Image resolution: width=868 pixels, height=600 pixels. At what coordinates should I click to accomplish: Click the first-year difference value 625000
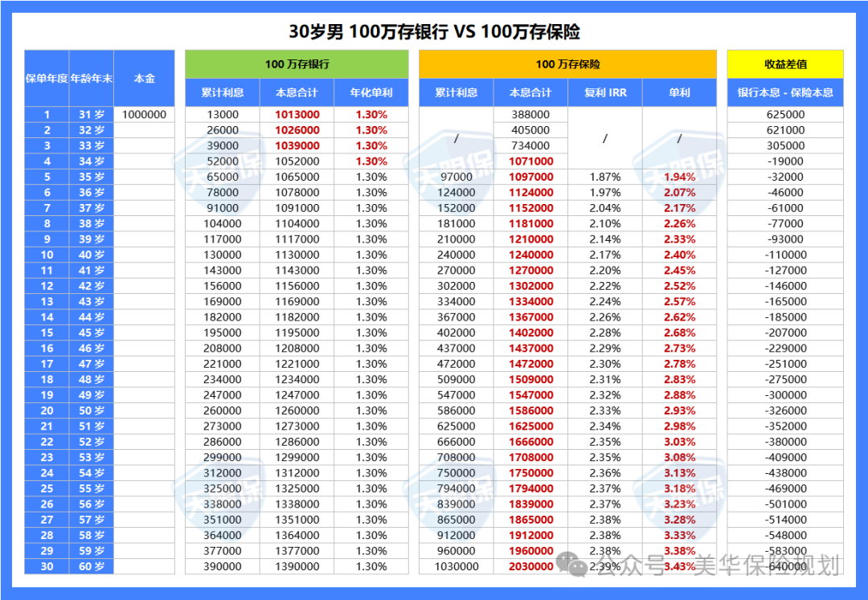pyautogui.click(x=785, y=115)
